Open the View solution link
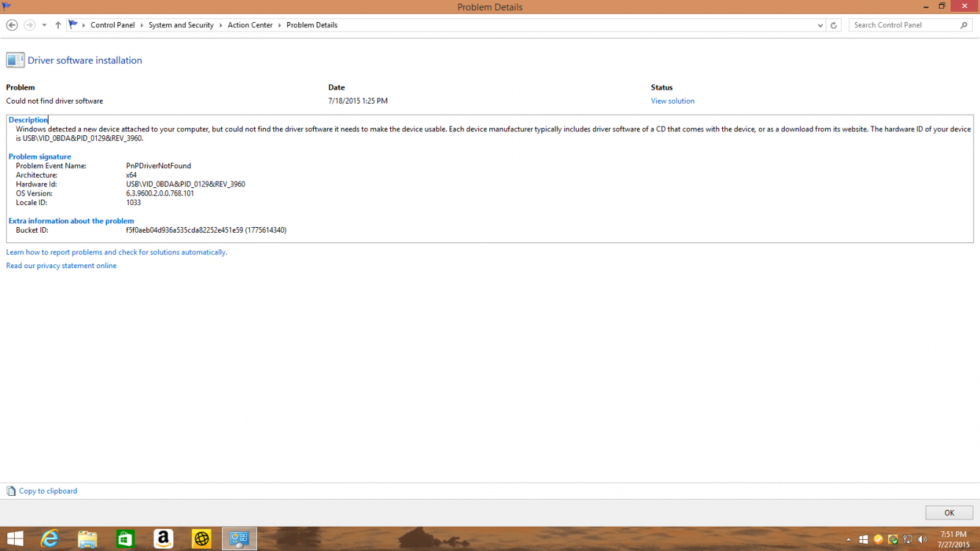Image resolution: width=980 pixels, height=551 pixels. point(672,101)
